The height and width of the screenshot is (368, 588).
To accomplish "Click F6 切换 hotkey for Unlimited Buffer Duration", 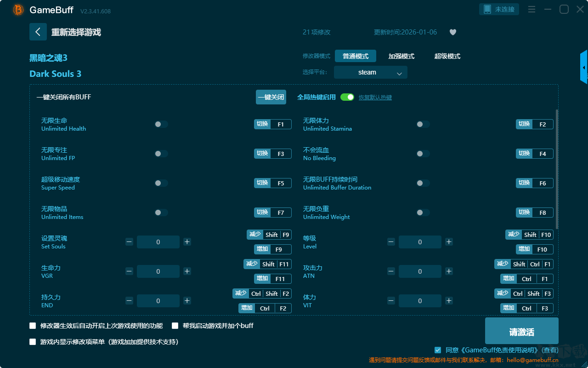I will [x=535, y=183].
